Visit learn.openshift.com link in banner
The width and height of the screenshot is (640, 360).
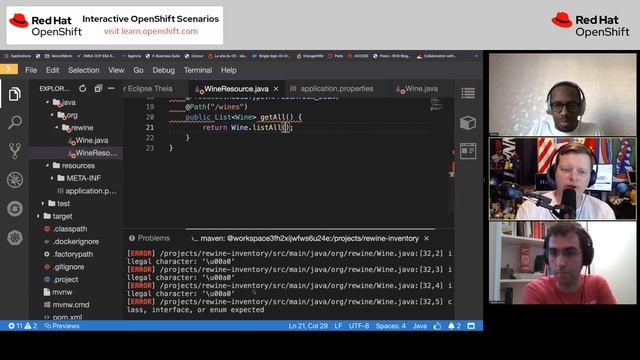151,31
